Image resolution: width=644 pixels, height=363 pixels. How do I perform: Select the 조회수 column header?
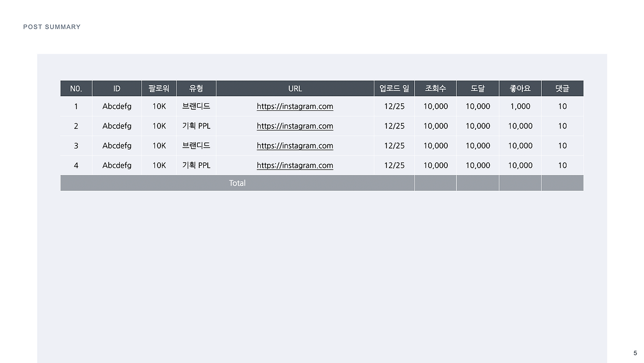pos(436,88)
